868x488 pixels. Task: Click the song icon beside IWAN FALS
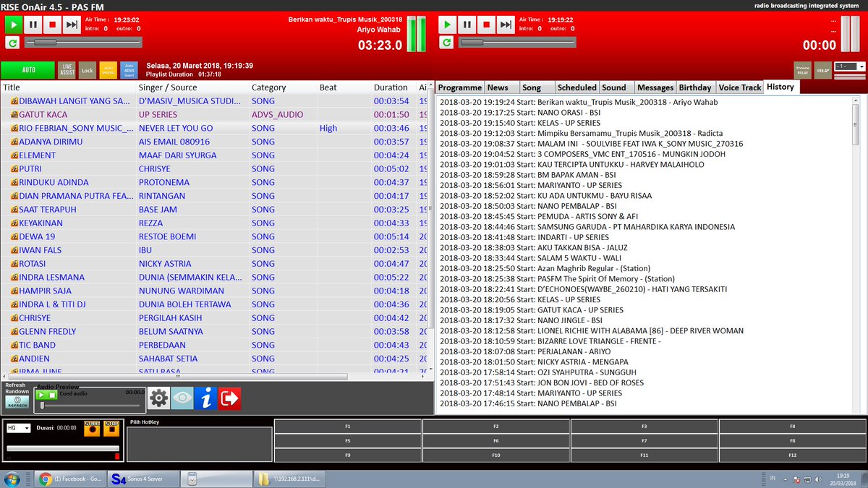tap(14, 250)
